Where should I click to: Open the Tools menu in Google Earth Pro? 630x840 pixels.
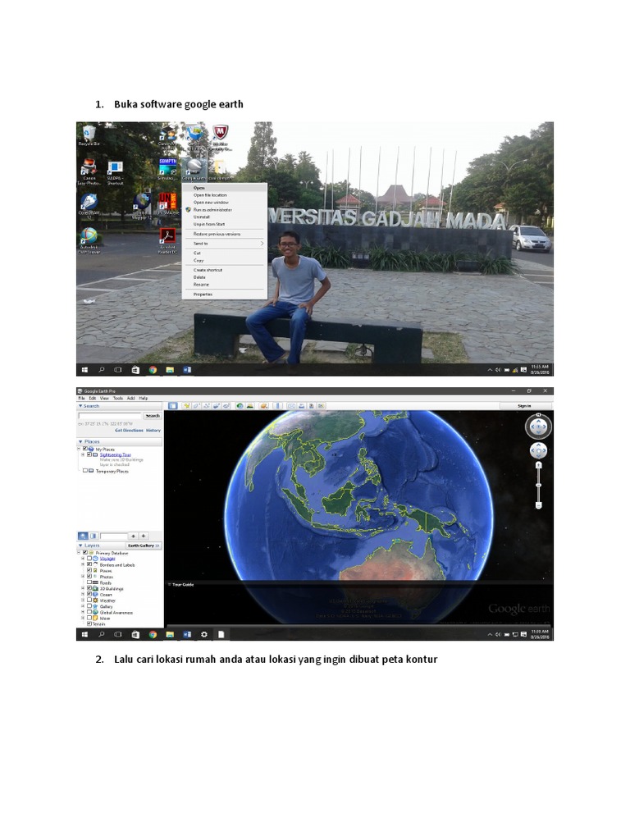point(118,398)
